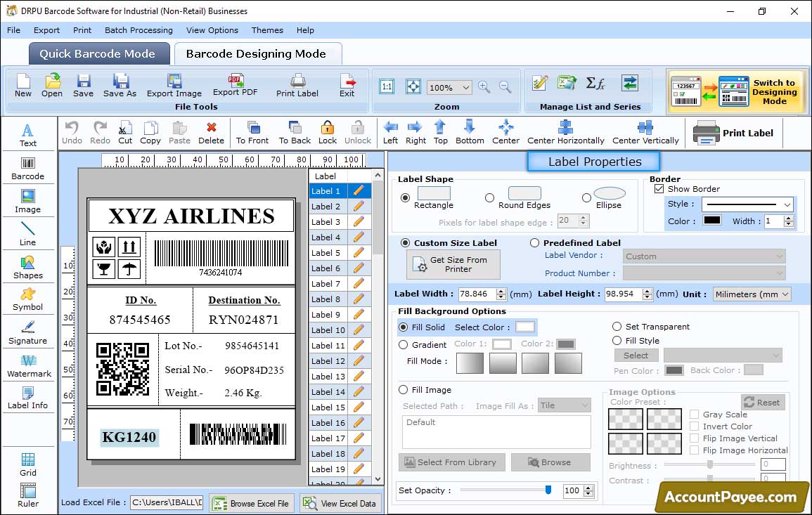Open the Export menu

point(46,30)
